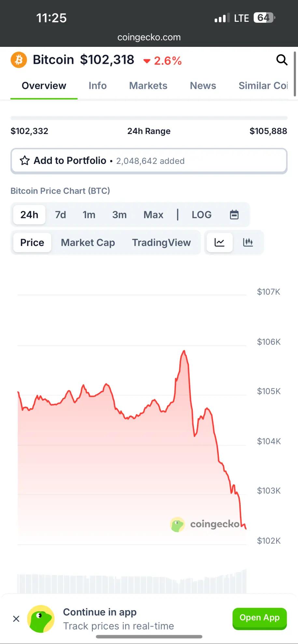Select the Max time range
This screenshot has height=644, width=298.
click(x=153, y=215)
